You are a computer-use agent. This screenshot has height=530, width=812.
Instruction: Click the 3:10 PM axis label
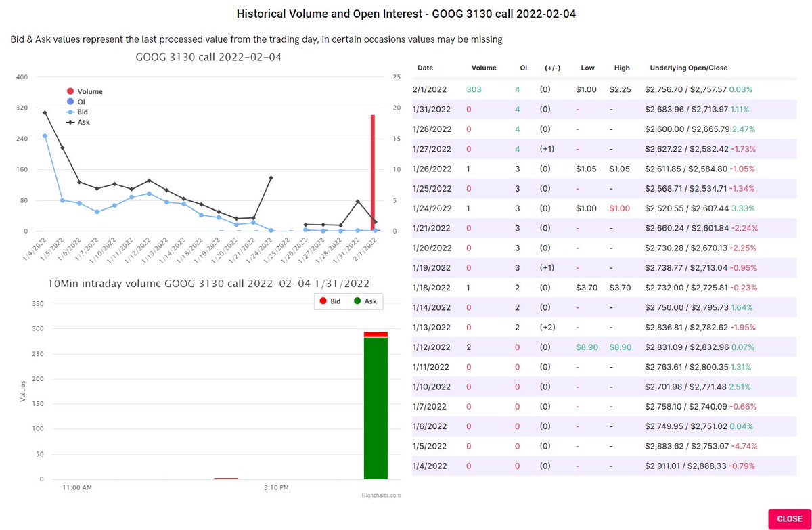275,487
